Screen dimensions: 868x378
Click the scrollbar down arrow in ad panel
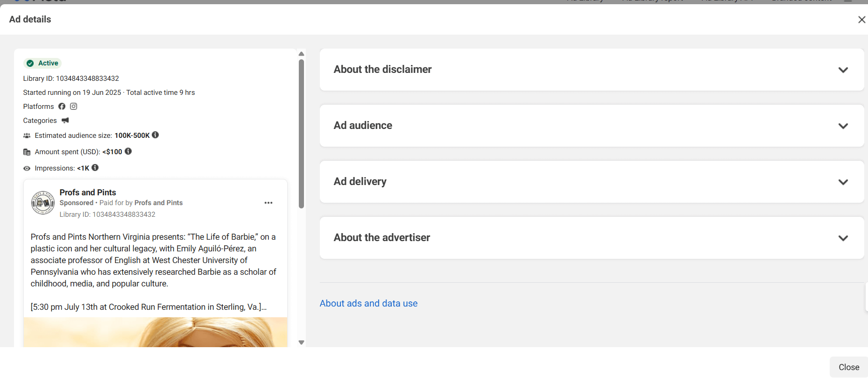(x=301, y=342)
